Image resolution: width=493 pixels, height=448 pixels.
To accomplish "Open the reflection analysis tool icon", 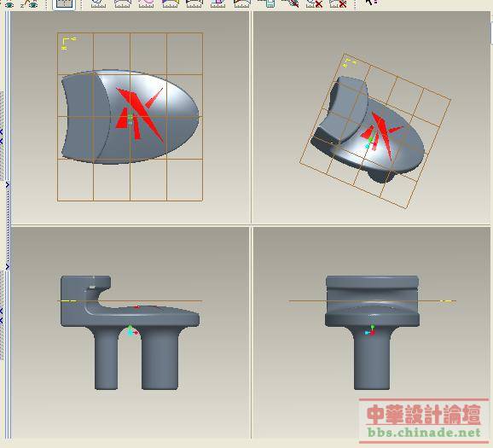I will coord(194,3).
